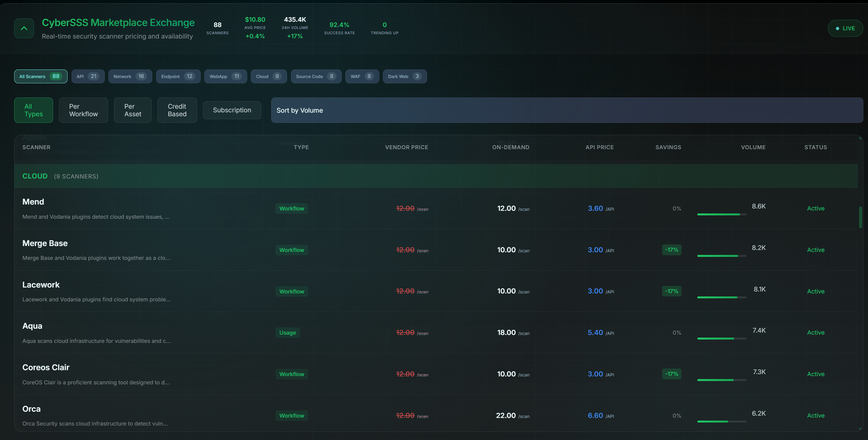This screenshot has height=440, width=868.
Task: Sort table by SCANNER column header
Action: pos(36,148)
